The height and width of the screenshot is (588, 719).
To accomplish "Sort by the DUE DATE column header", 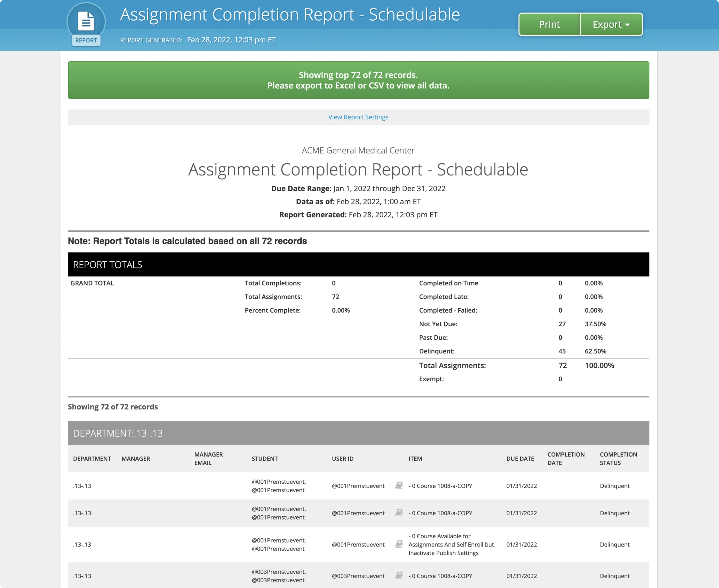I will tap(520, 459).
